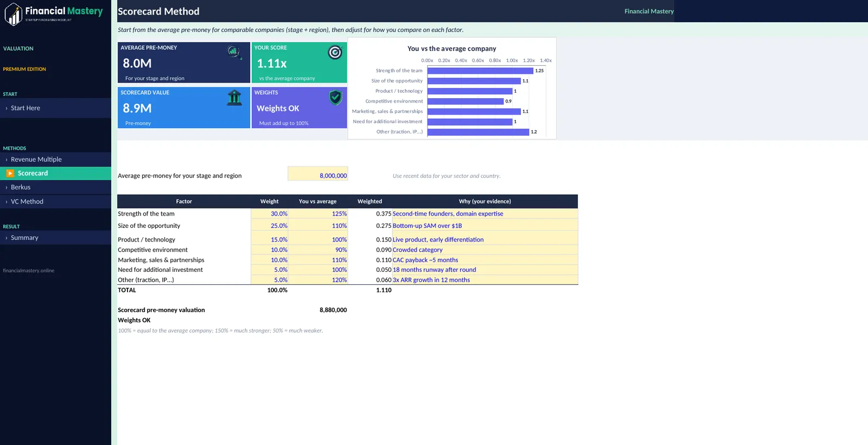The image size is (868, 445).
Task: Click the Financial Mastery link in header
Action: [649, 11]
